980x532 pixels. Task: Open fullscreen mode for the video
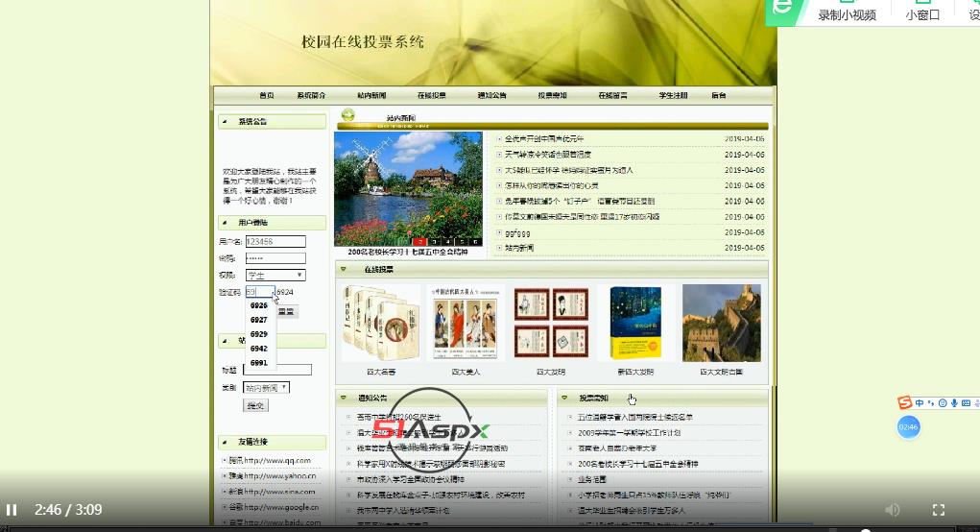(x=938, y=510)
